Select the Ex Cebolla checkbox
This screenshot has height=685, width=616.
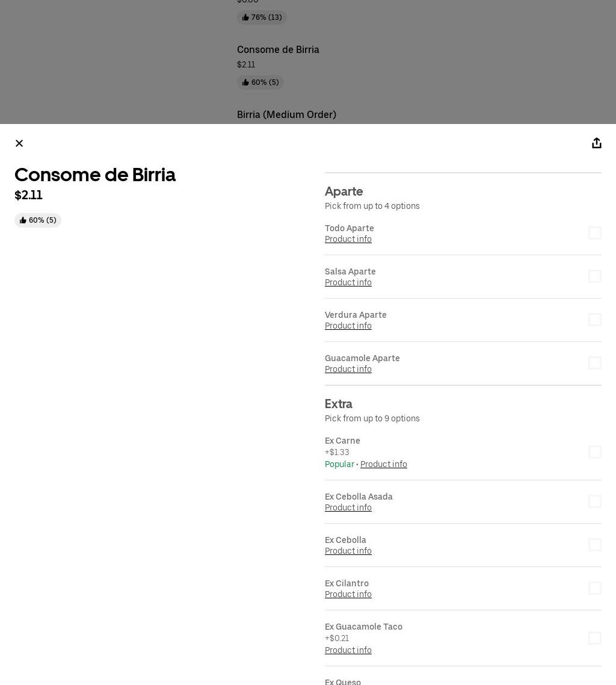pos(594,545)
